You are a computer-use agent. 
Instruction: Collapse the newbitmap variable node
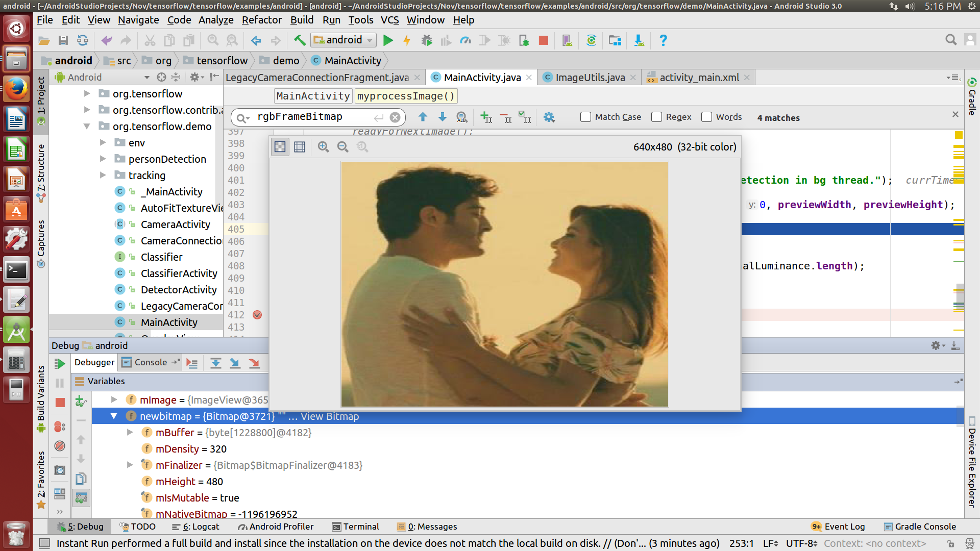click(114, 416)
